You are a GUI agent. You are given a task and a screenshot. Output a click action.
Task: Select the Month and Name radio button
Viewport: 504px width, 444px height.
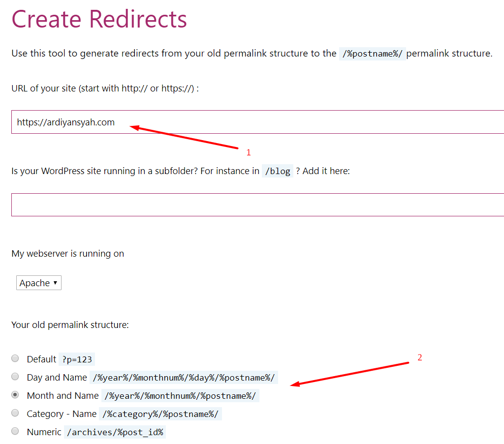tap(15, 395)
